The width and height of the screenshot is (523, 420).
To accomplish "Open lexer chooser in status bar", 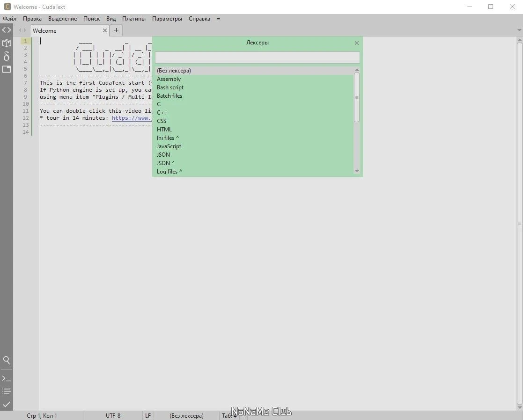I will tap(186, 416).
